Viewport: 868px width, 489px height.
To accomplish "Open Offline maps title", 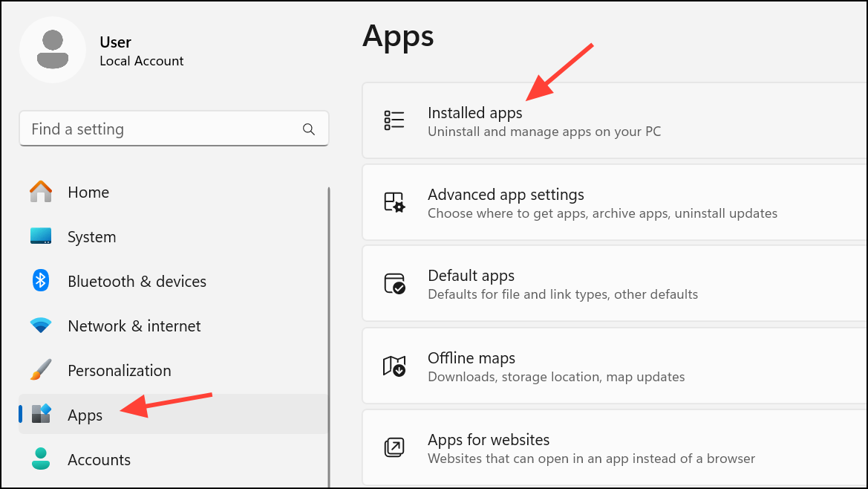I will 471,358.
